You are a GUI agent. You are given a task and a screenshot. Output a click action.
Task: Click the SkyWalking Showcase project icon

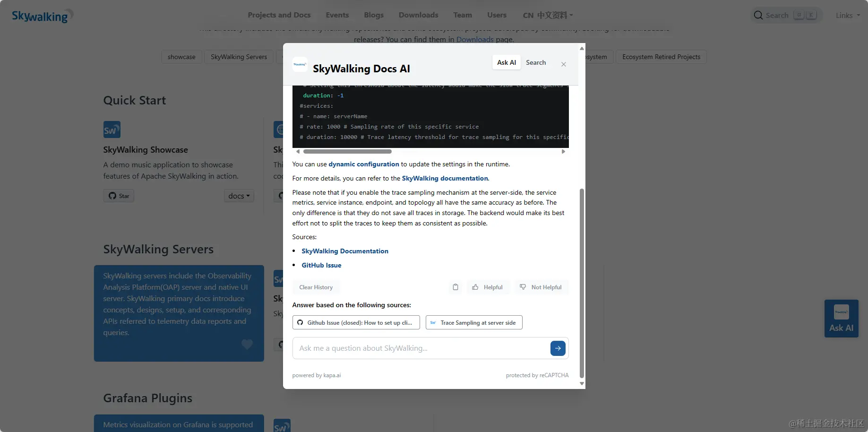112,130
